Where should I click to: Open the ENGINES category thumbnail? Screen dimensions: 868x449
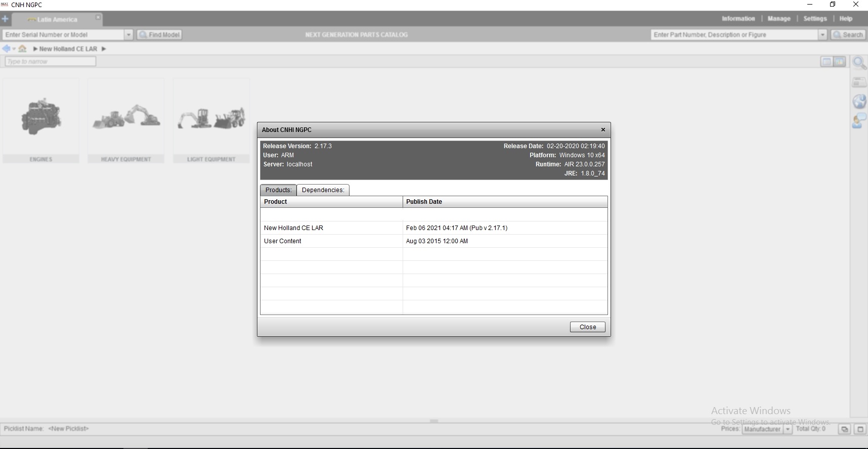tap(41, 120)
